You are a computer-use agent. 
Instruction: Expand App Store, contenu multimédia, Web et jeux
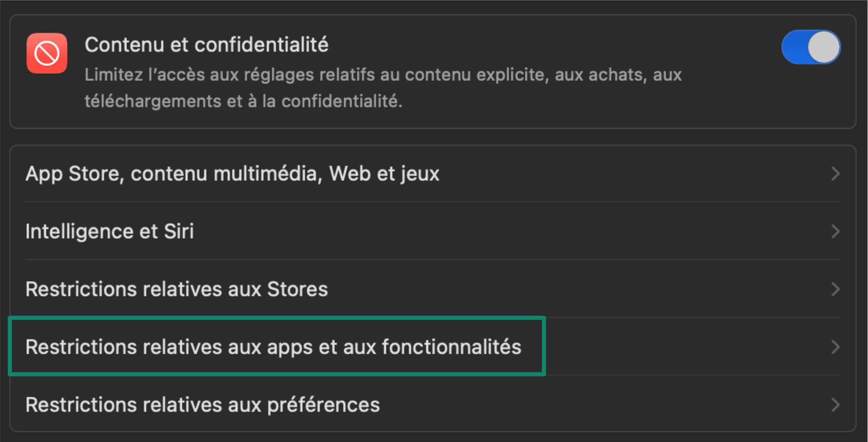pyautogui.click(x=835, y=174)
